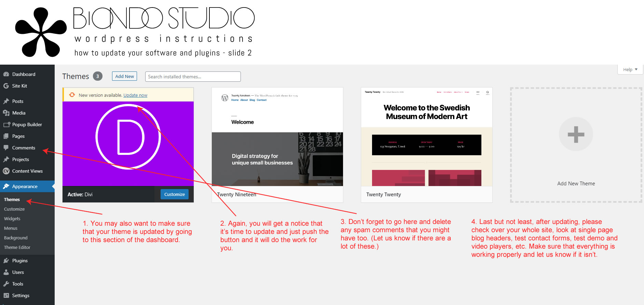
Task: Open the Content Views menu
Action: click(x=27, y=171)
